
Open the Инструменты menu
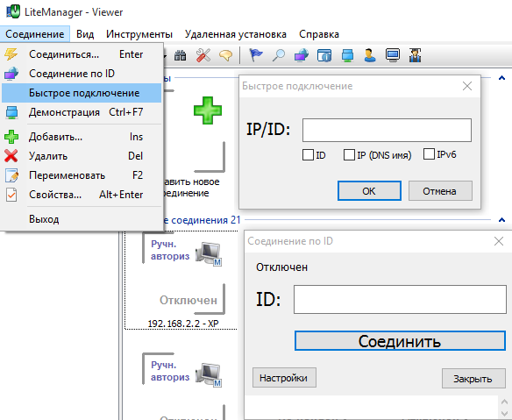tap(139, 34)
